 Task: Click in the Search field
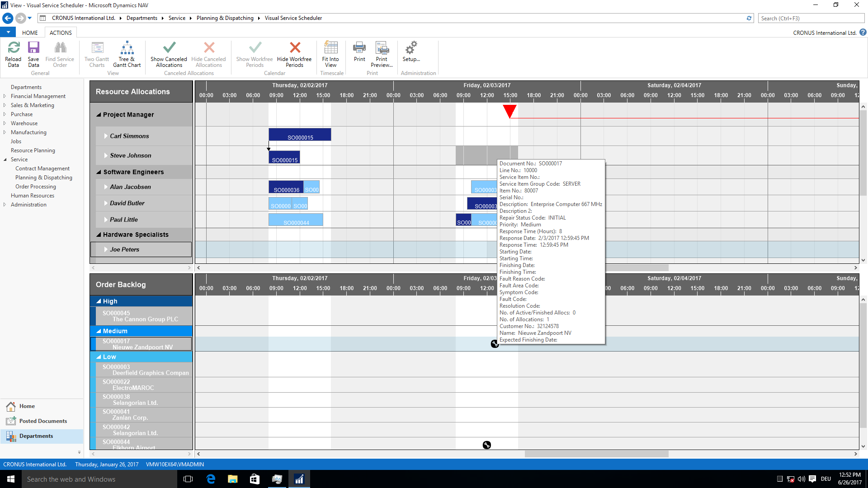(811, 18)
